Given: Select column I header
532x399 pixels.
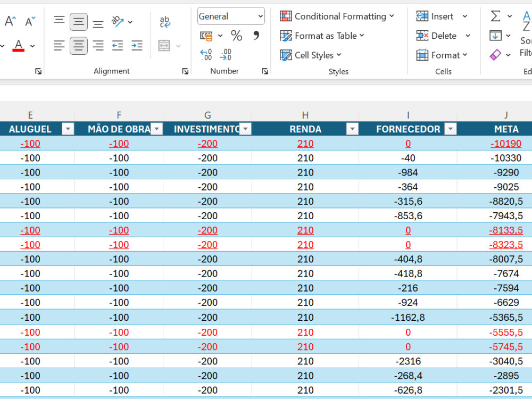Looking at the screenshot, I should tap(408, 115).
